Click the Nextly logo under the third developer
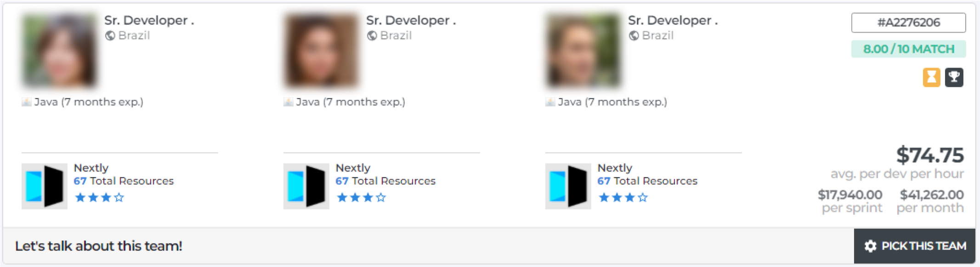 568,186
